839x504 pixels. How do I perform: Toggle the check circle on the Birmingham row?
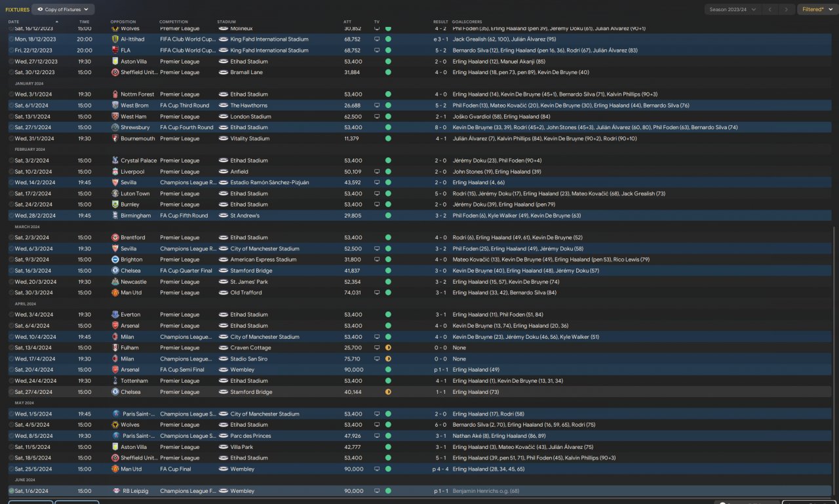point(11,216)
